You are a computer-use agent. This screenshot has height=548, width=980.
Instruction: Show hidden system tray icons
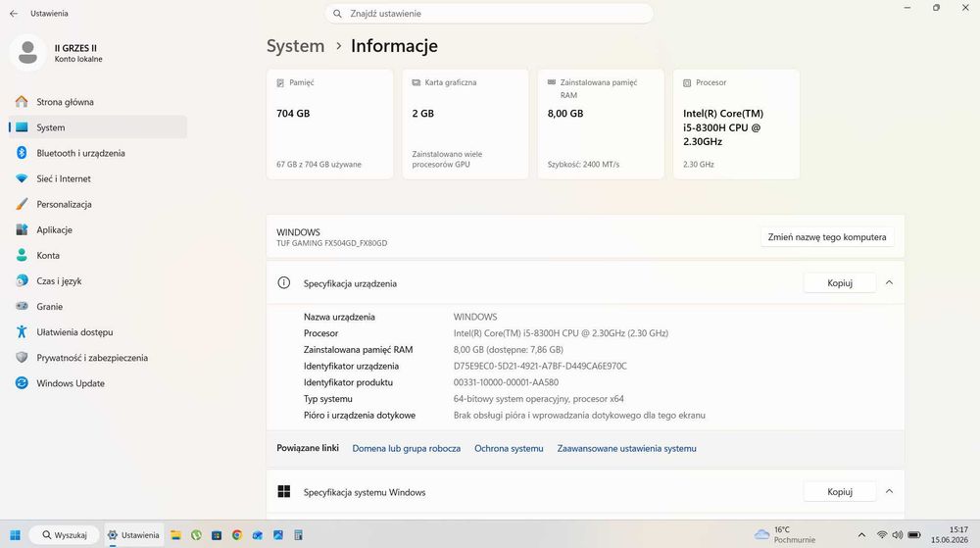pyautogui.click(x=861, y=535)
